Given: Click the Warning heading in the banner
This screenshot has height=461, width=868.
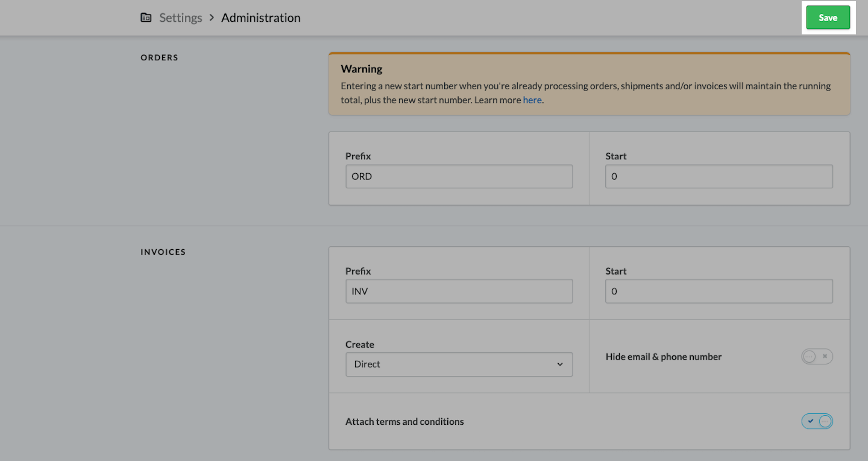Looking at the screenshot, I should 361,69.
